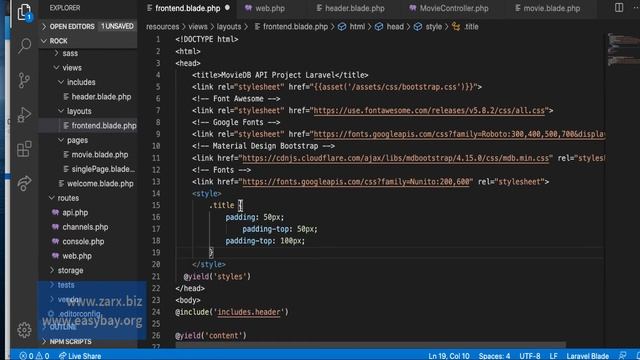640x360 pixels.
Task: Click Ln 19, Col 10 status item
Action: [449, 356]
